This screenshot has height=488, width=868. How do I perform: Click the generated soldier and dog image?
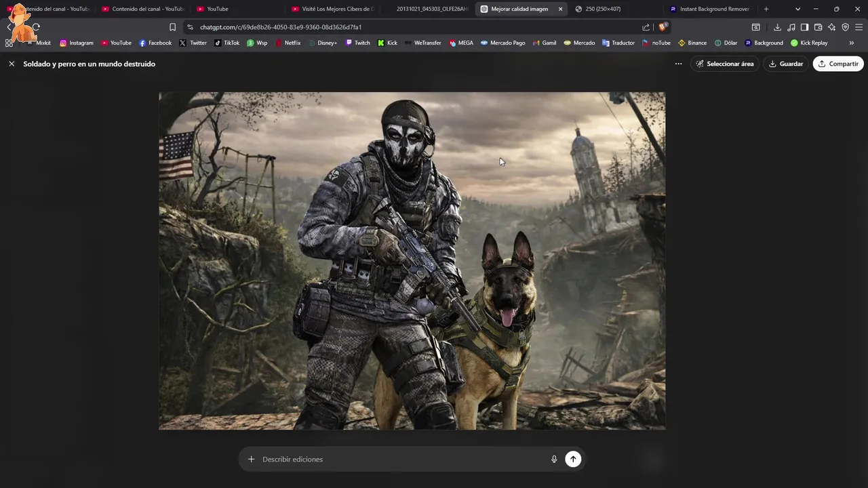[412, 261]
